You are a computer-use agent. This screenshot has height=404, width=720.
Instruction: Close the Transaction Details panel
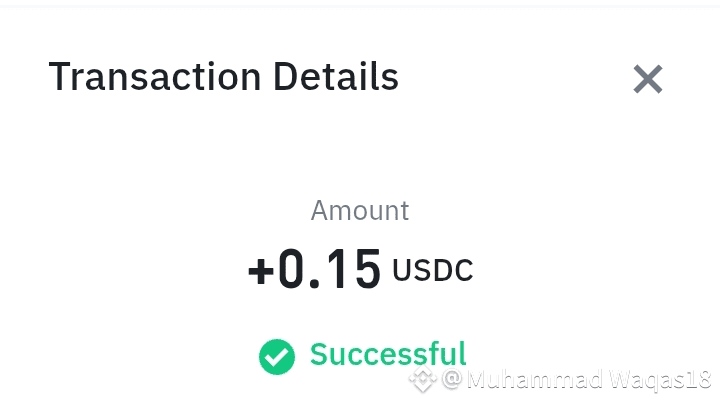648,79
